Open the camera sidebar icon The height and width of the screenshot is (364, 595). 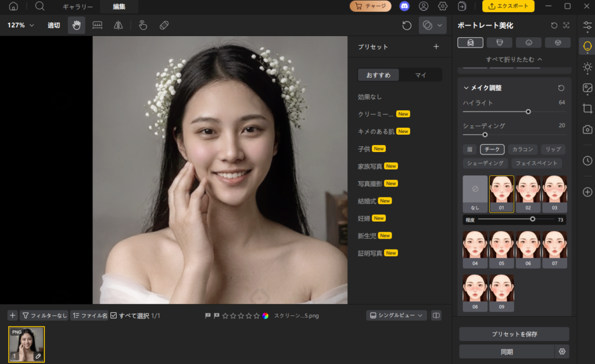[587, 129]
